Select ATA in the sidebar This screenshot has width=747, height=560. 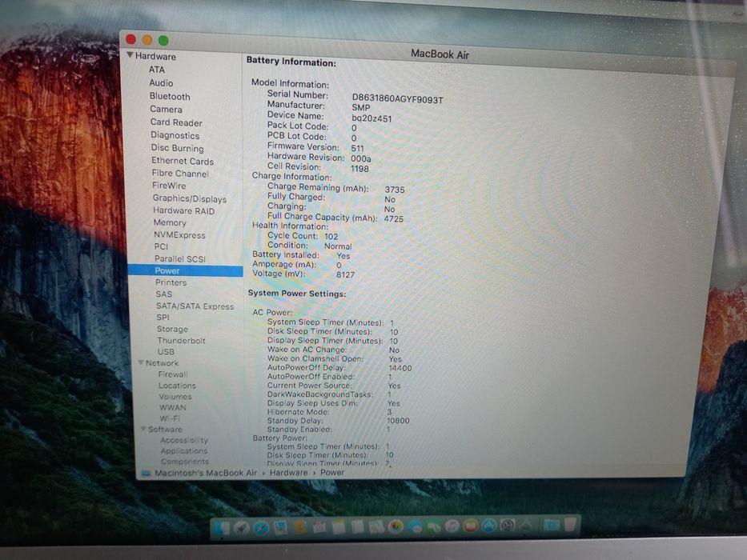157,70
